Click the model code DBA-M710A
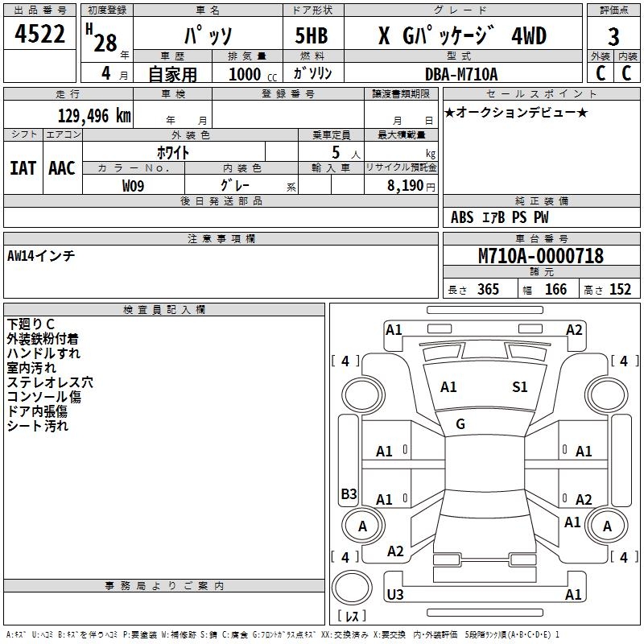The width and height of the screenshot is (644, 644). point(461,74)
